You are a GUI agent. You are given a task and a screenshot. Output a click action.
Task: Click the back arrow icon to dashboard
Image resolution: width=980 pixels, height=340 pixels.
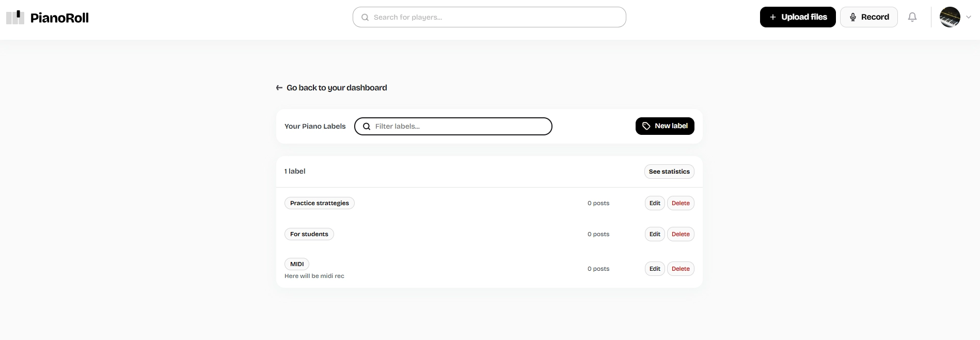point(279,88)
